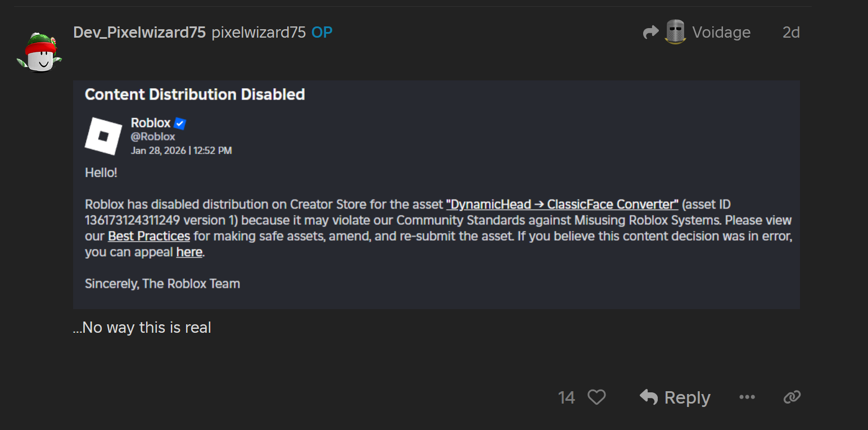Open the Dev_Pixelwizard75 display name profile
Viewport: 868px width, 430px height.
click(139, 33)
